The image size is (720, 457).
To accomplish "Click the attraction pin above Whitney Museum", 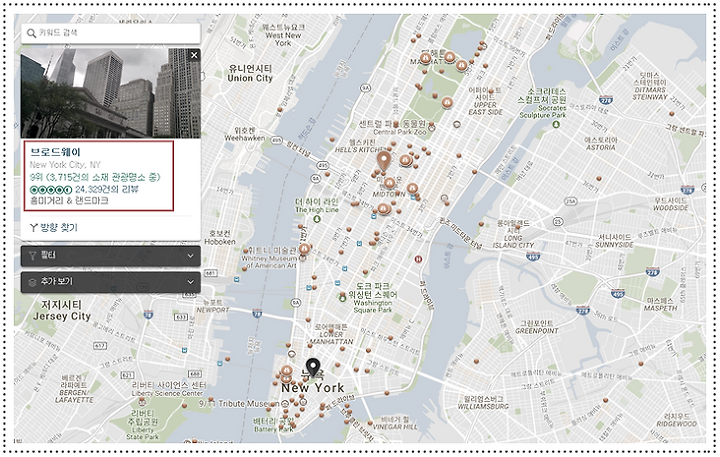I will [x=304, y=248].
